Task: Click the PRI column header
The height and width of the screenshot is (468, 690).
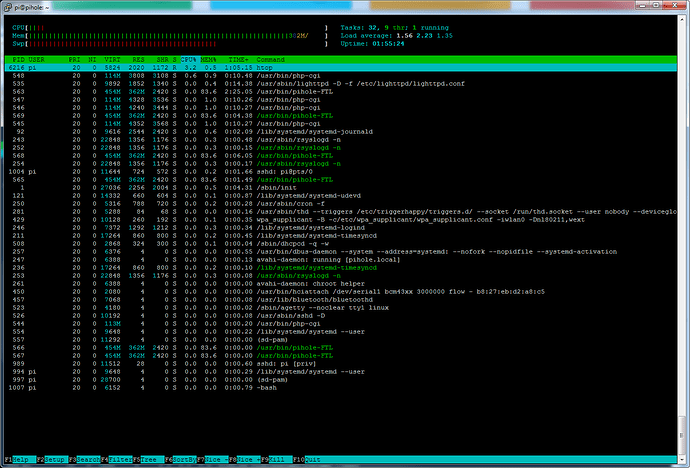Action: pyautogui.click(x=74, y=60)
